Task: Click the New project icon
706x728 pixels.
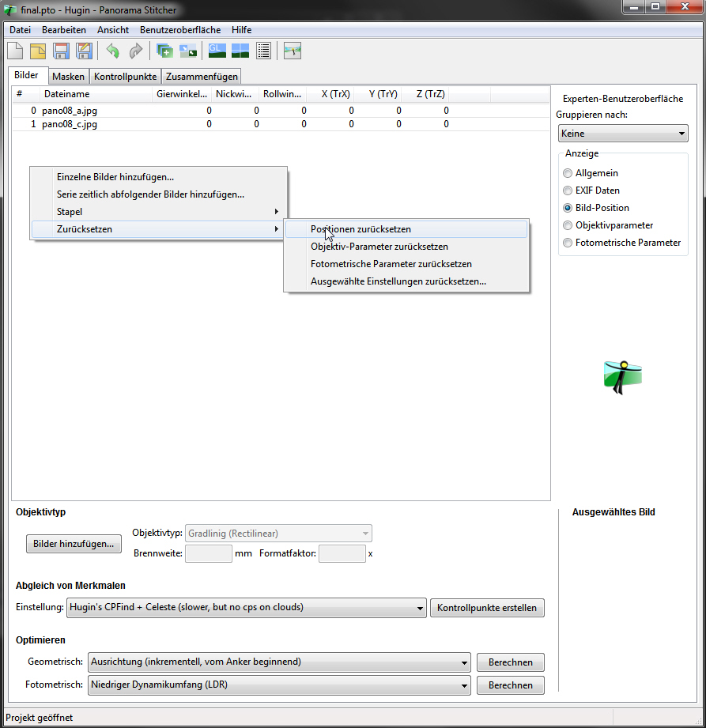Action: pyautogui.click(x=15, y=51)
